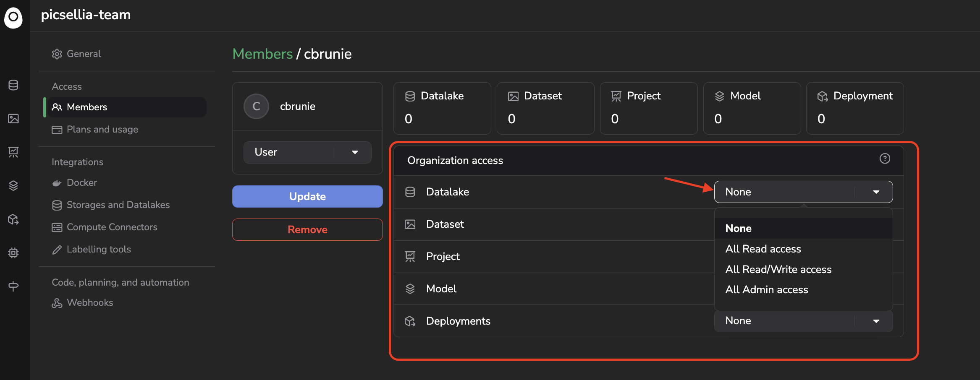Viewport: 980px width, 380px height.
Task: Open Models layers icon in left rail
Action: pyautogui.click(x=13, y=185)
